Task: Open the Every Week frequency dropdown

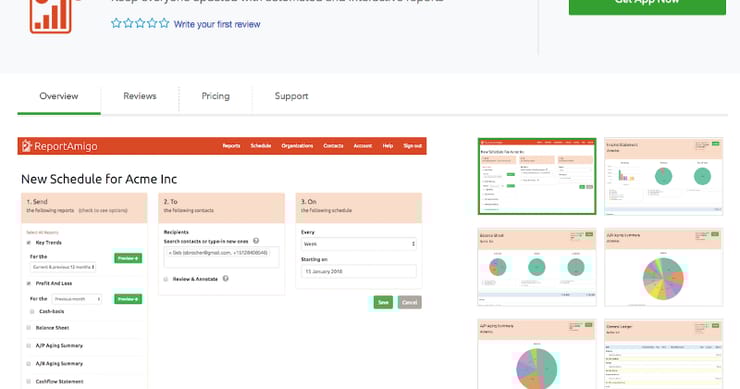Action: [x=359, y=244]
